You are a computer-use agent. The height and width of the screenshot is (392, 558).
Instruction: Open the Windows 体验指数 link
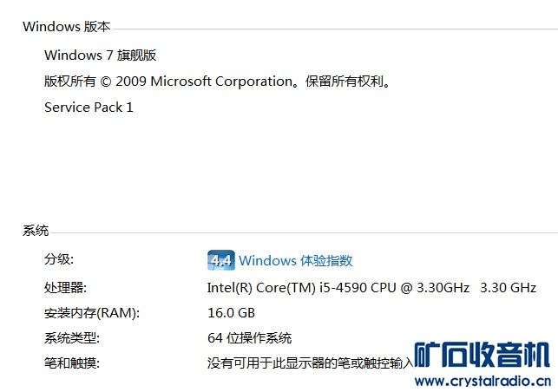pyautogui.click(x=296, y=261)
